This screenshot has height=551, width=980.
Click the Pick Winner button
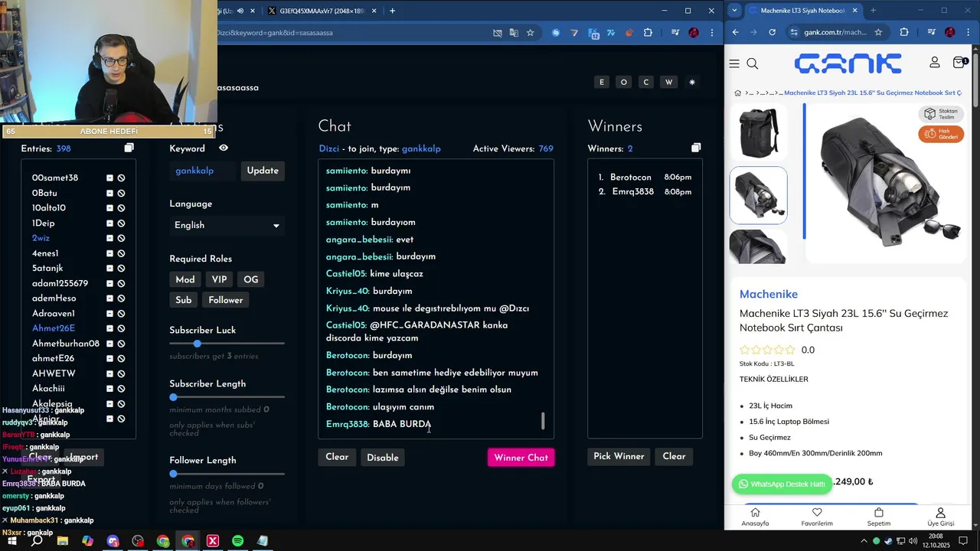(619, 456)
